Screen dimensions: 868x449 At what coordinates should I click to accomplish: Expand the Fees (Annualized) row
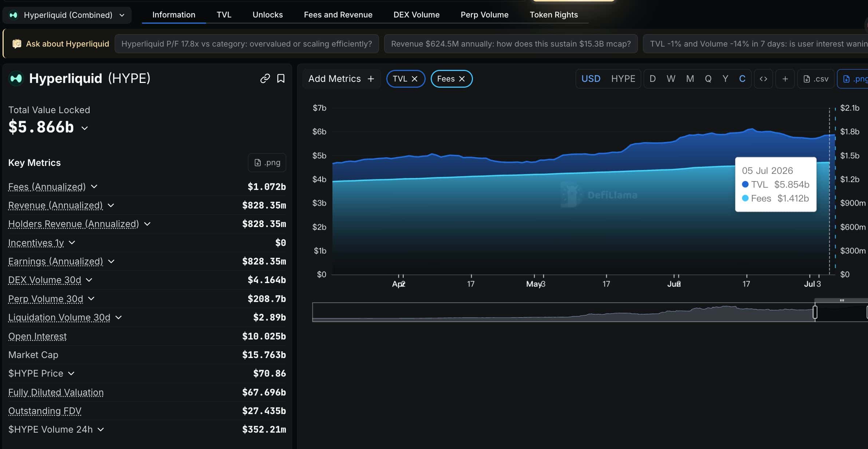pyautogui.click(x=94, y=187)
